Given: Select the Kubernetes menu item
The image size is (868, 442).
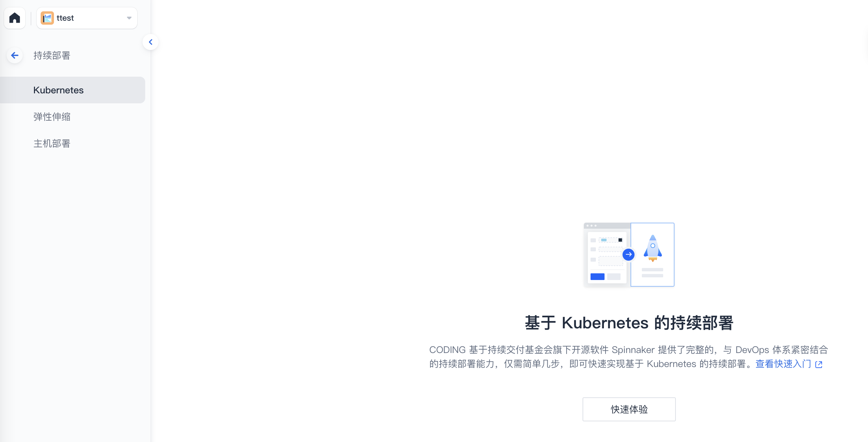Looking at the screenshot, I should point(58,90).
